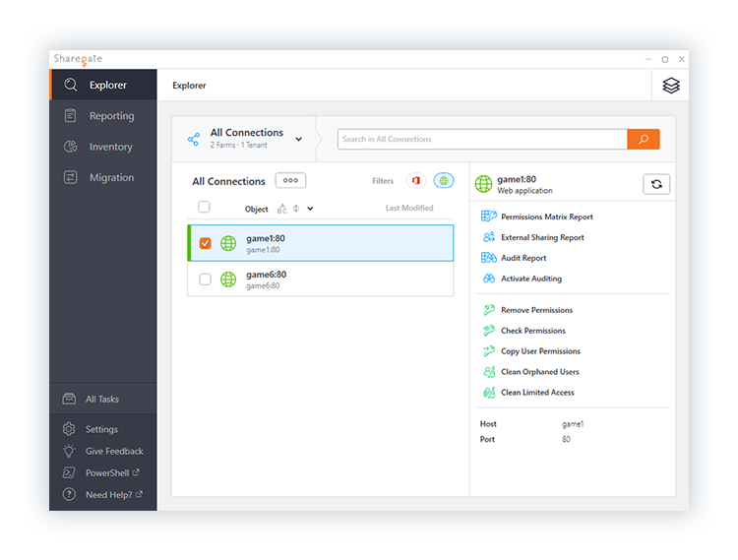The image size is (738, 560).
Task: Click the Activate Auditing binoculars icon
Action: (489, 279)
